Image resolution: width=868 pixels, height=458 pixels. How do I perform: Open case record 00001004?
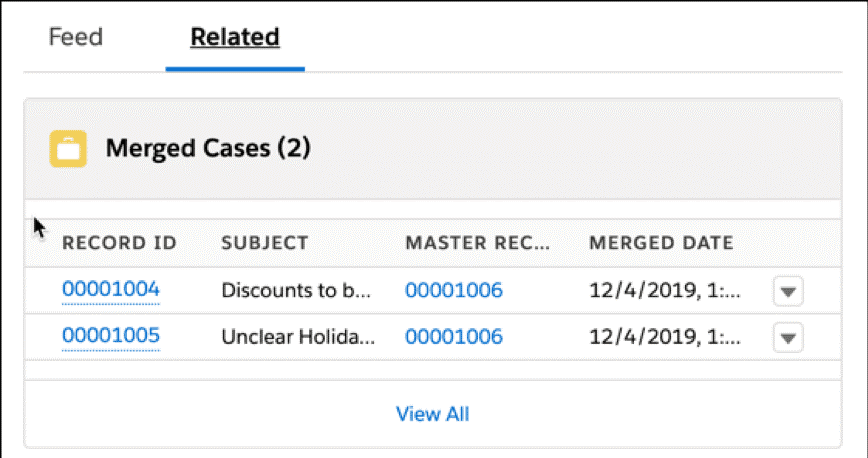click(110, 290)
